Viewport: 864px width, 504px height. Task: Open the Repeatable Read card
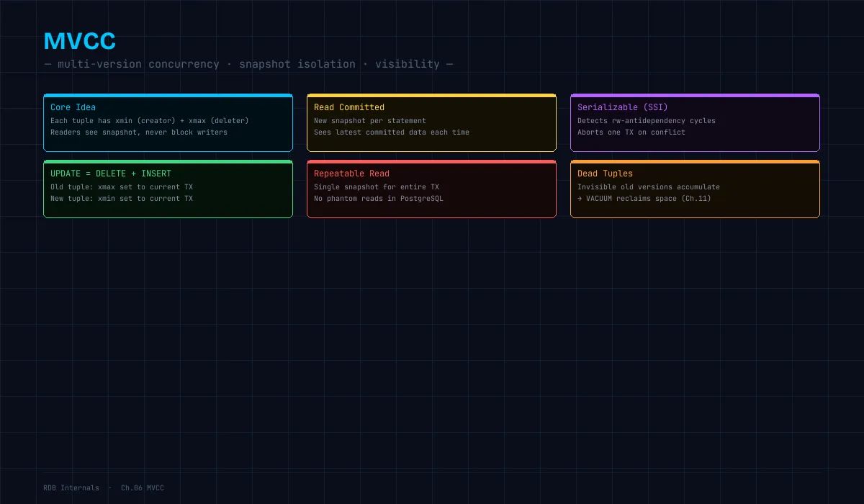pyautogui.click(x=431, y=189)
